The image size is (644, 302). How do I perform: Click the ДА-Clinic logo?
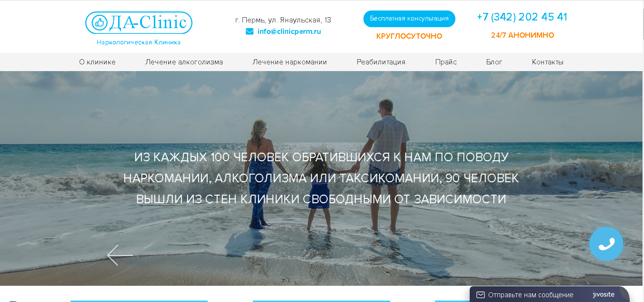click(139, 22)
